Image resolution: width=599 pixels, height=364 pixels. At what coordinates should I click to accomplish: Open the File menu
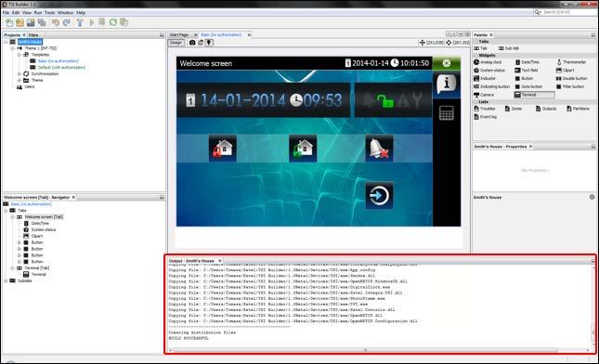coord(6,13)
